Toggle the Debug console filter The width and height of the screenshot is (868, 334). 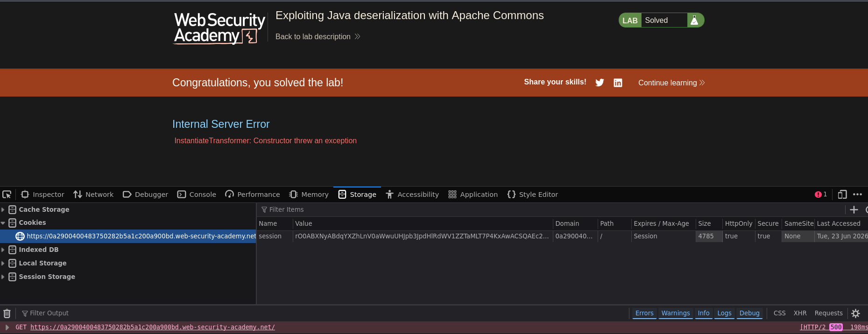(x=749, y=313)
